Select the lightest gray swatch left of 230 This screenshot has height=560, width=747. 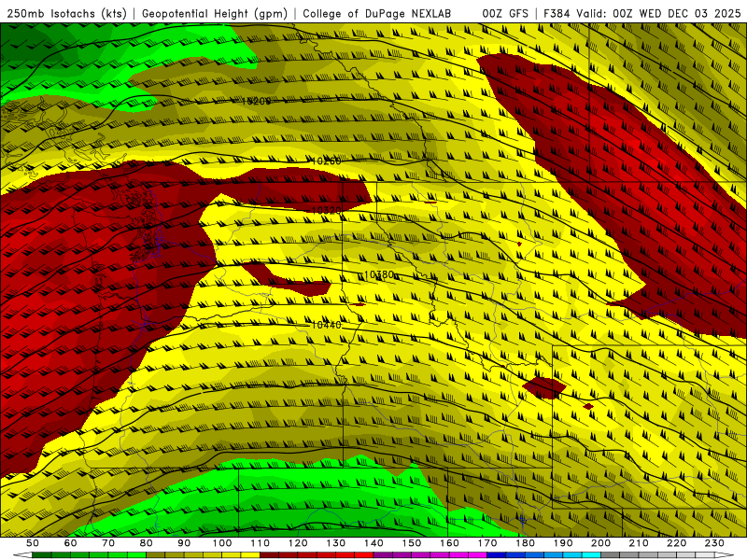tap(706, 555)
